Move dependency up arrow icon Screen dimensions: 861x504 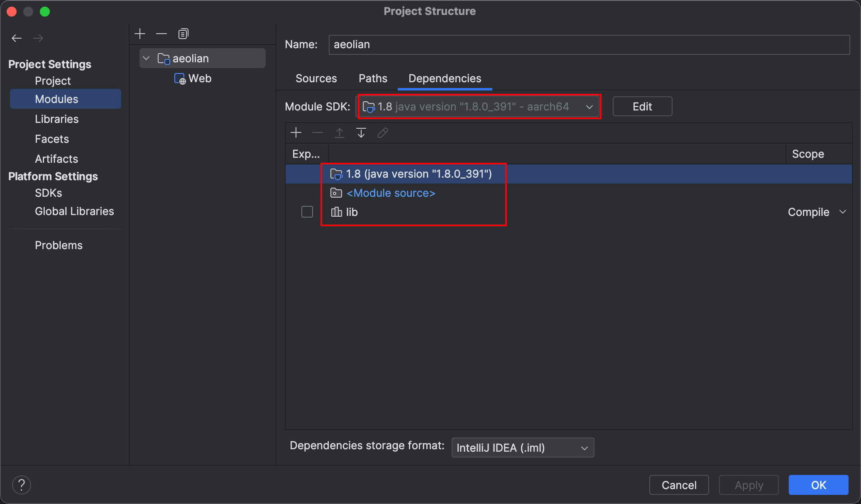[340, 133]
